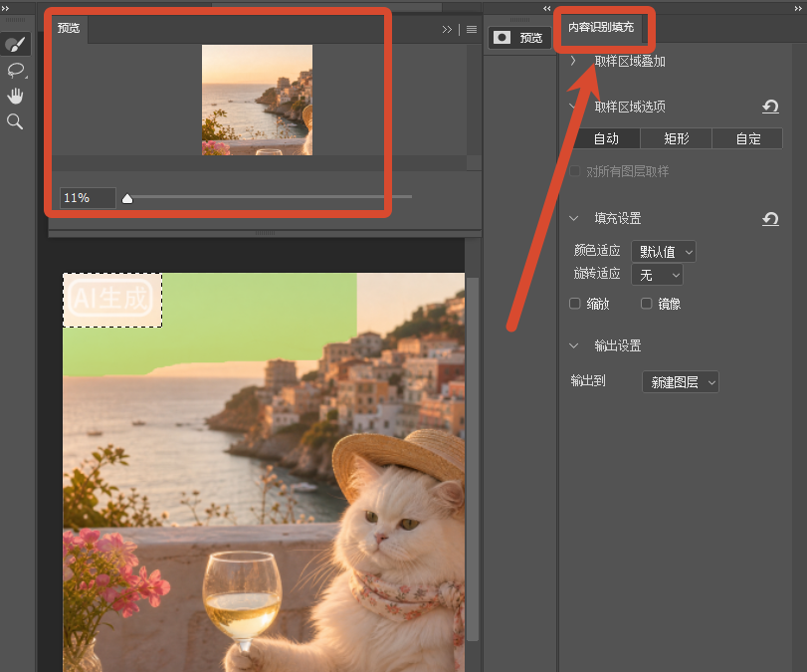Reset the 取样区域选项 settings

coord(770,107)
